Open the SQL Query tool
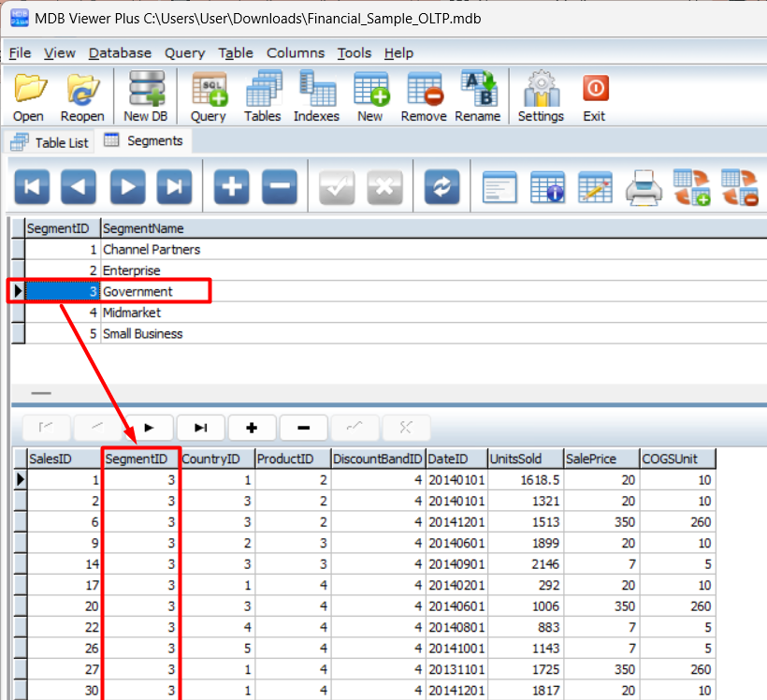The height and width of the screenshot is (700, 767). click(209, 96)
